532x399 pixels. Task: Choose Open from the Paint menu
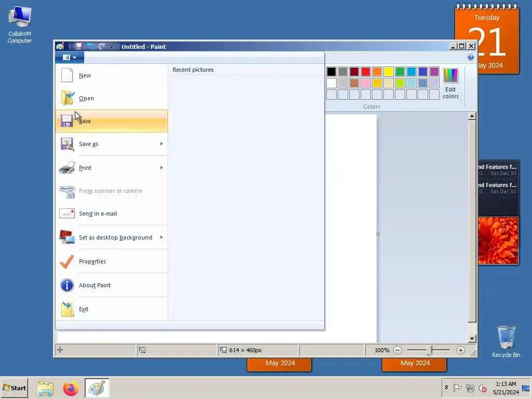pyautogui.click(x=112, y=98)
